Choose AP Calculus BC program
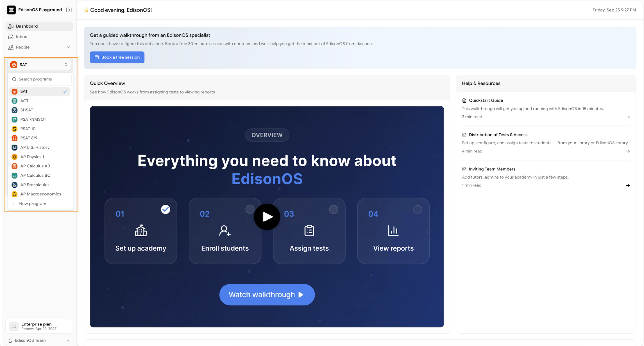Viewport: 644px width, 346px height. pos(40,176)
